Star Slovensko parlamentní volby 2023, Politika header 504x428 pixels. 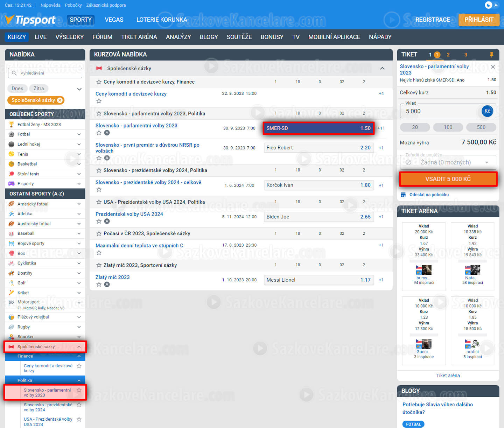tap(99, 113)
